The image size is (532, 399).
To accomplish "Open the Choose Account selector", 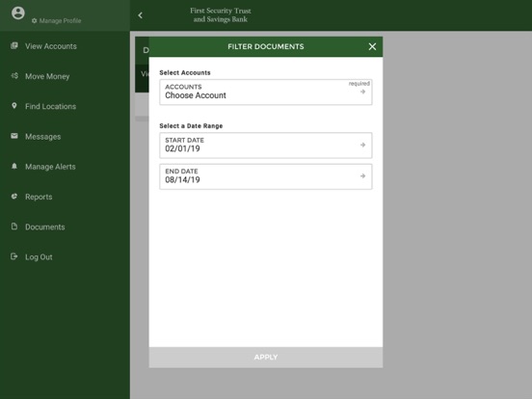I will (x=266, y=92).
